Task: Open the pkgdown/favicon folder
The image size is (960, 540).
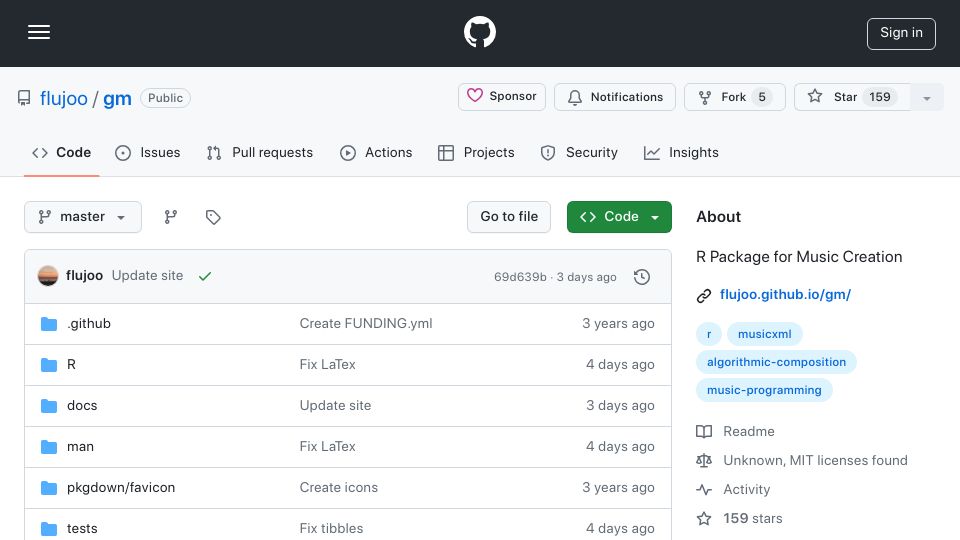Action: (121, 487)
